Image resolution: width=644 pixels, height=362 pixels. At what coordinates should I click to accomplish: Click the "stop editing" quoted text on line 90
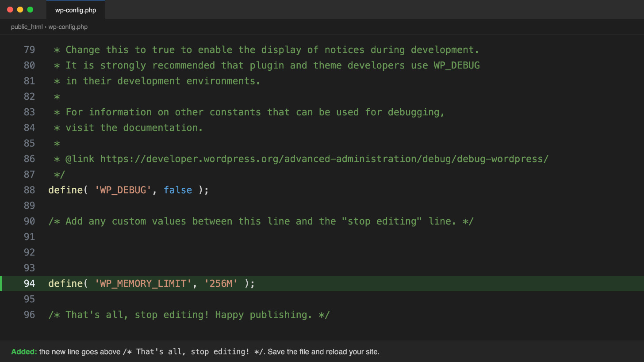coord(382,221)
